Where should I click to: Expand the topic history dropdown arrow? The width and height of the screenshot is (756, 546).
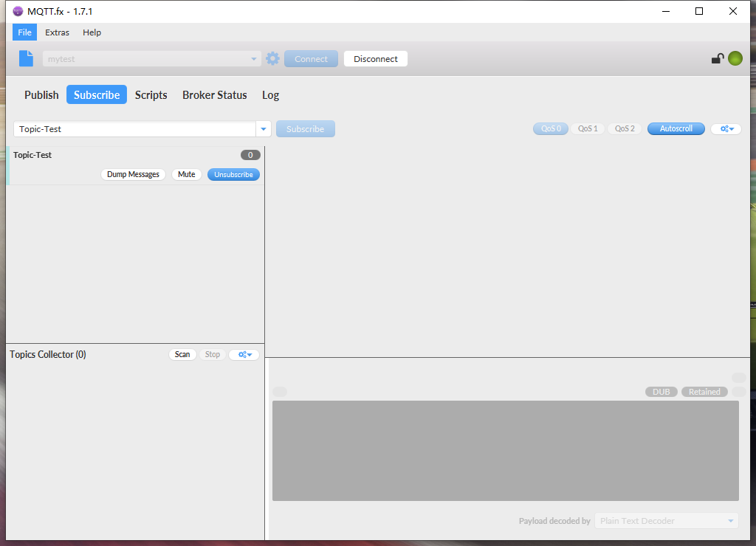pyautogui.click(x=264, y=128)
